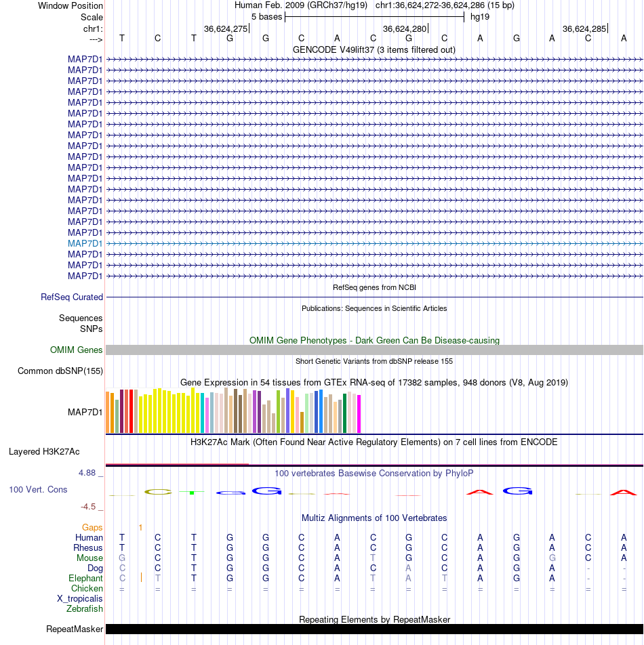Image resolution: width=644 pixels, height=645 pixels.
Task: Select the 'Dog' alignment row label
Action: tap(95, 568)
